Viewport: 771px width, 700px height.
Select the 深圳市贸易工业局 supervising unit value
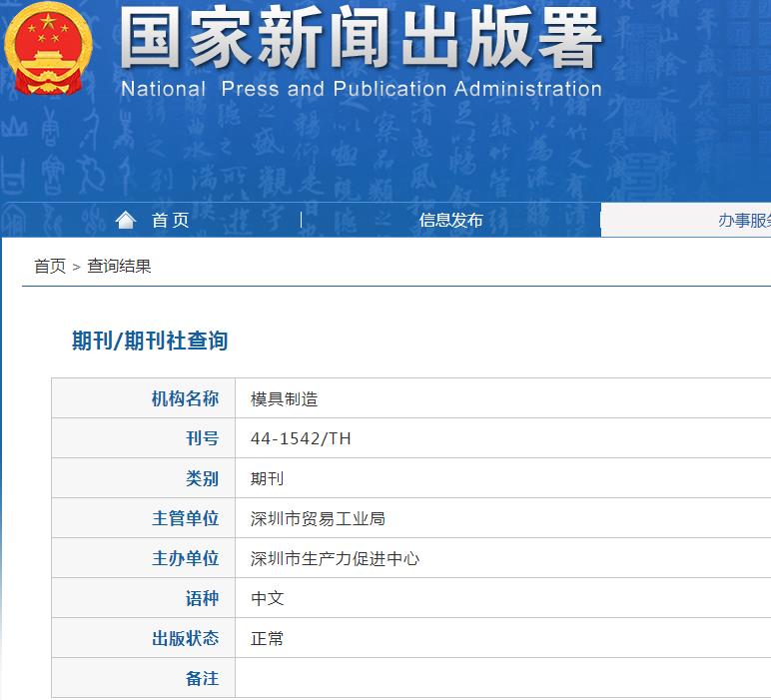(318, 518)
